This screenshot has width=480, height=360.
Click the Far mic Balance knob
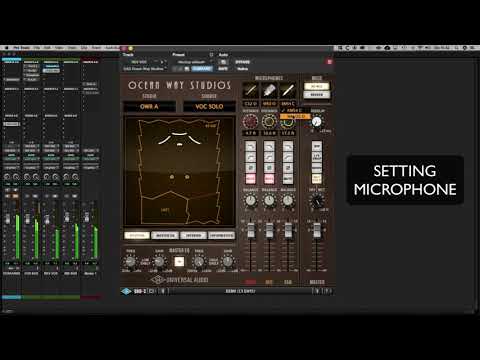[x=288, y=200]
